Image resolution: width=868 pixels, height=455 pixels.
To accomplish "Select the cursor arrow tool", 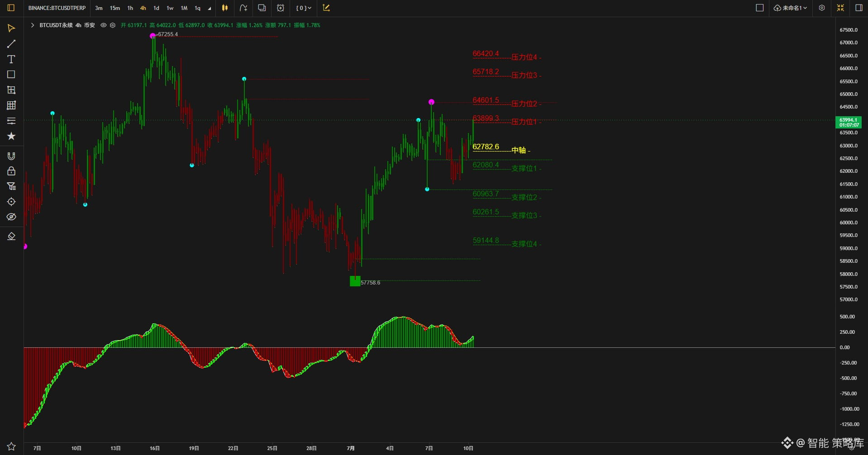I will pyautogui.click(x=11, y=28).
